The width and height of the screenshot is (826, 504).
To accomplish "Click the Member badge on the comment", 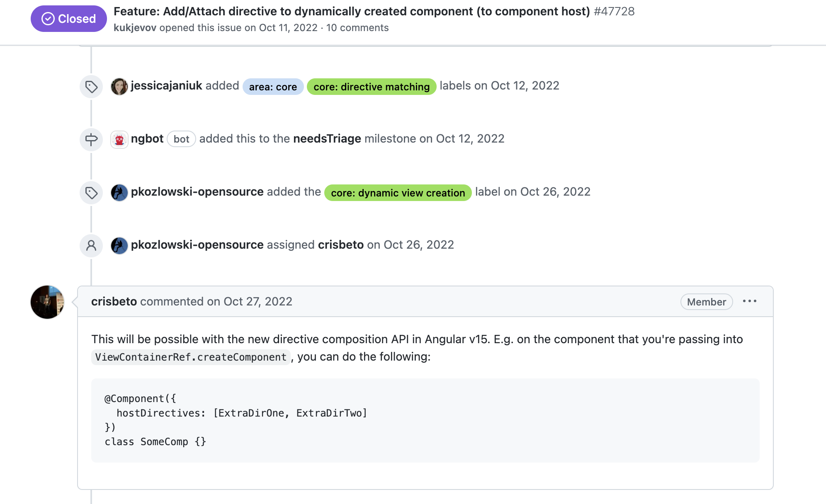I will click(707, 302).
